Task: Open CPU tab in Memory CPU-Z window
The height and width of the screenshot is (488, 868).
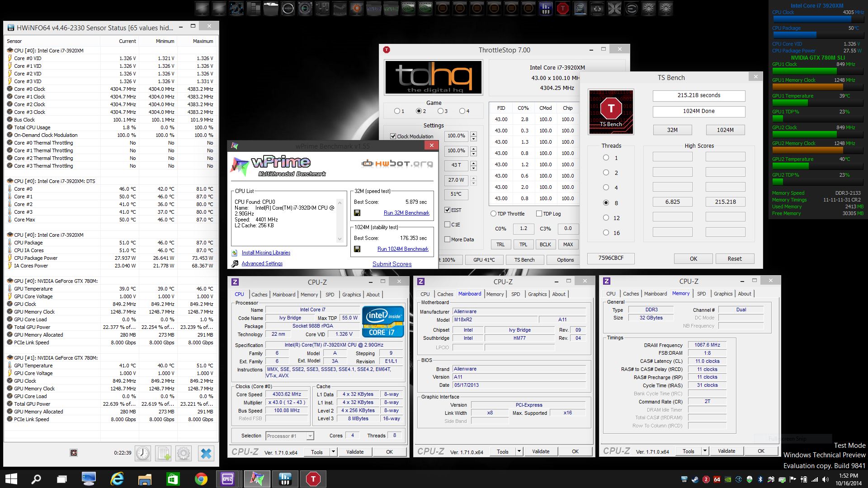Action: [611, 294]
